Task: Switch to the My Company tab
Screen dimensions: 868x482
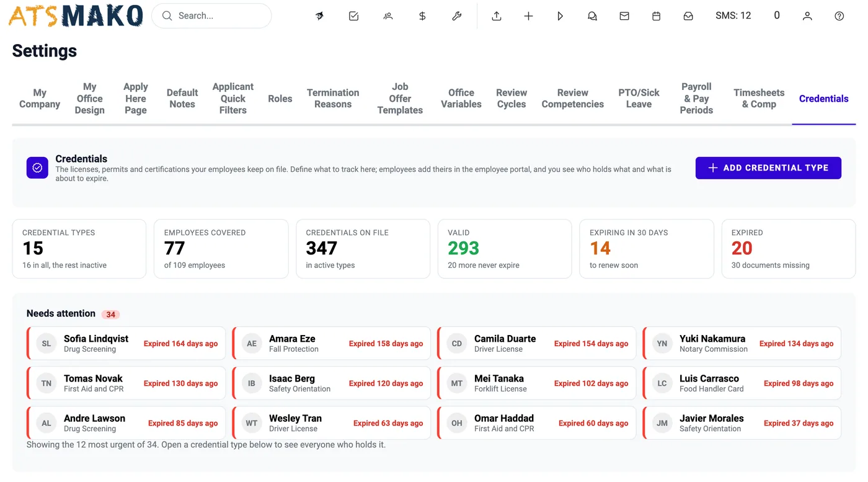Action: tap(40, 99)
